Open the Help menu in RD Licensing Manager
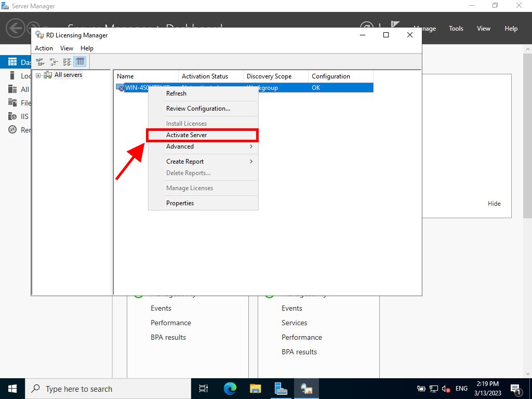 (87, 48)
